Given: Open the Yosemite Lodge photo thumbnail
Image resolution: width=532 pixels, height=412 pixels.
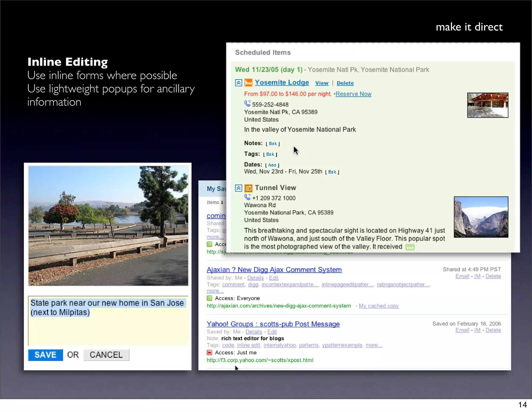Looking at the screenshot, I should [488, 105].
